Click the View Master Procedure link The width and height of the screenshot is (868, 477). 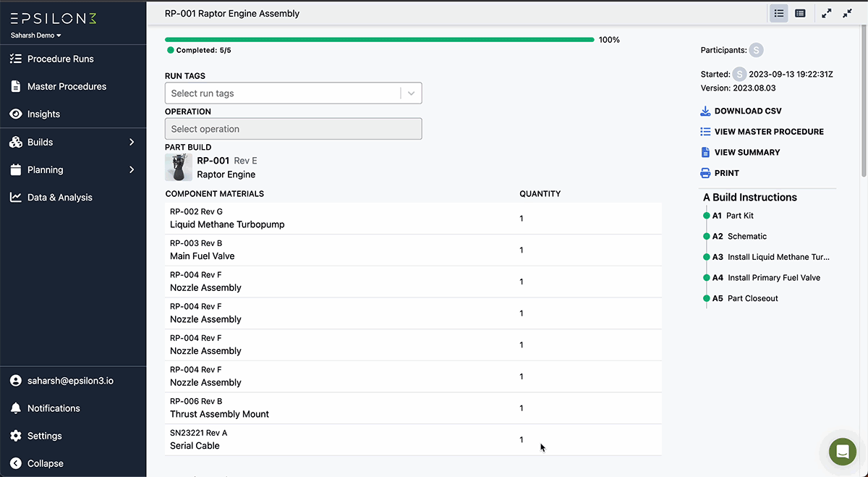point(769,132)
